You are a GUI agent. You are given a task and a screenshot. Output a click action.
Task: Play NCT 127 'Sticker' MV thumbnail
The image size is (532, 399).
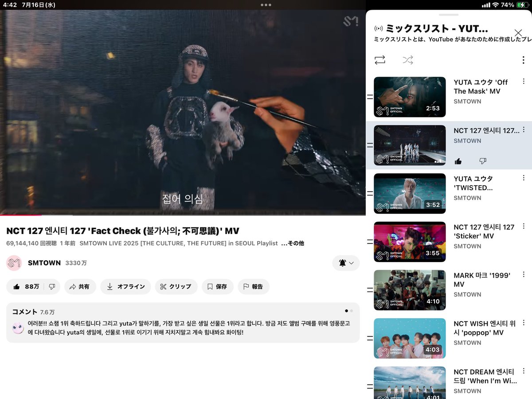[410, 242]
